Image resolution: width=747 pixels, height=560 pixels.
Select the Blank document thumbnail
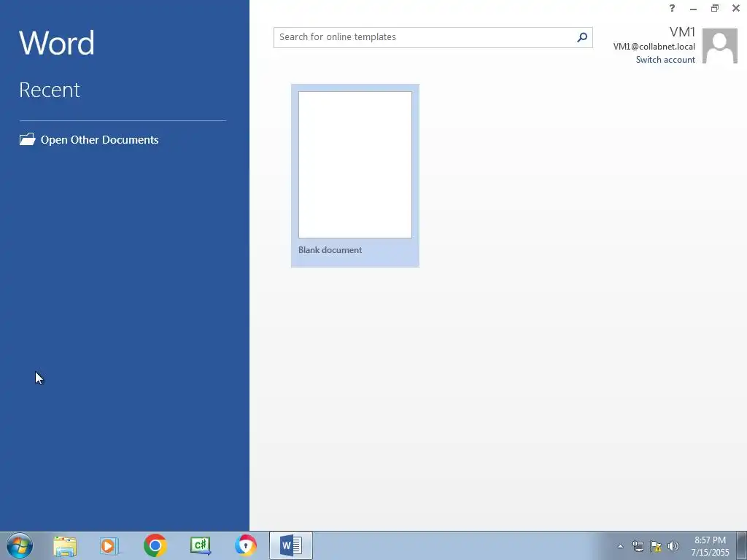(355, 175)
